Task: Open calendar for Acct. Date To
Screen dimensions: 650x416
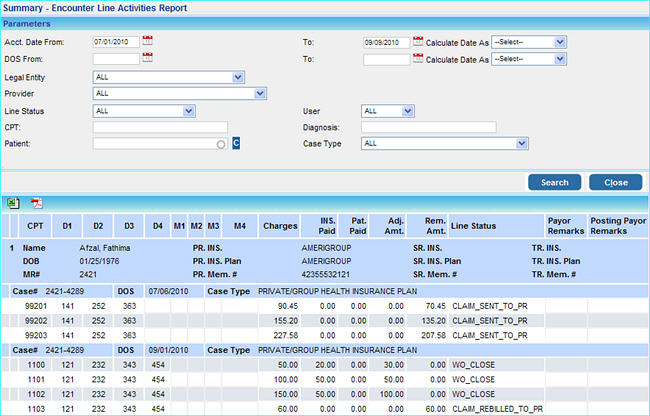Action: pyautogui.click(x=418, y=41)
